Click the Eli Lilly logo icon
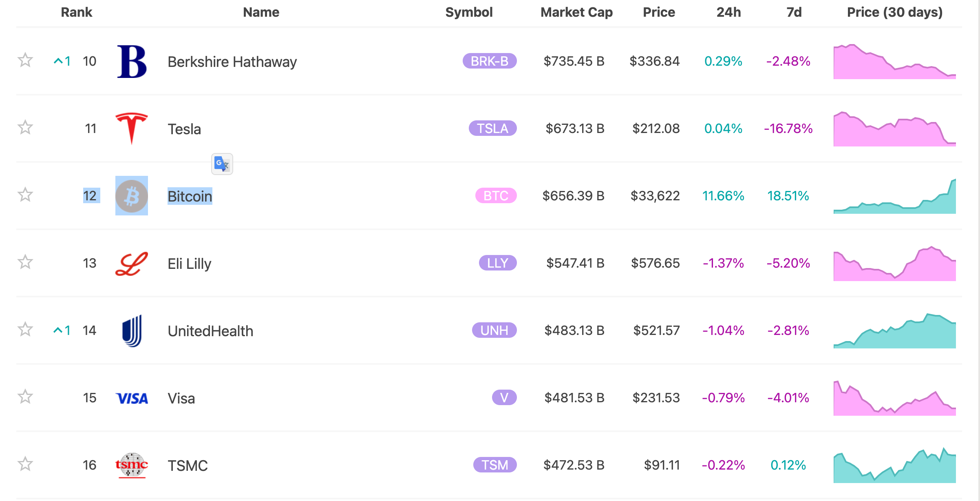Viewport: 980px width, 501px height. [131, 264]
